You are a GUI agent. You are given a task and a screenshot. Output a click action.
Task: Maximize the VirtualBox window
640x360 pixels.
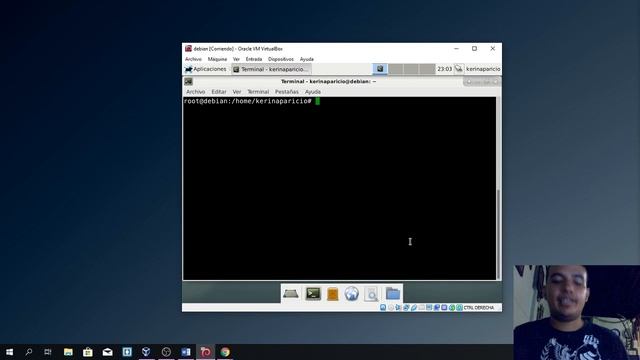pos(474,49)
